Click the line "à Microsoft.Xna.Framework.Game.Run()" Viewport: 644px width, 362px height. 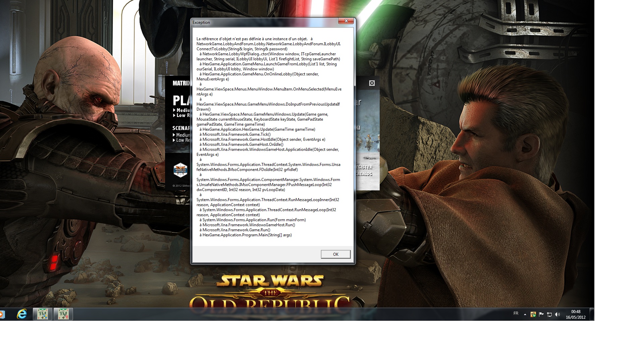pos(235,230)
